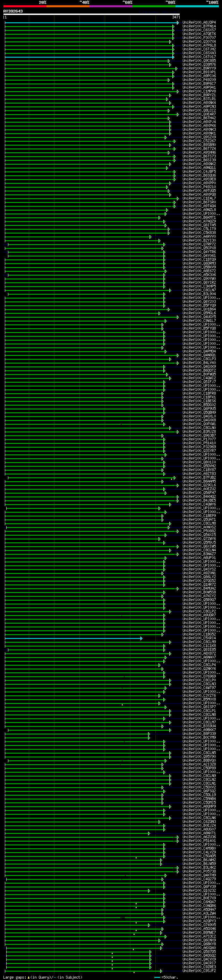Click label UniRef100_P49209
This screenshot has width=222, height=980.
[199, 80]
